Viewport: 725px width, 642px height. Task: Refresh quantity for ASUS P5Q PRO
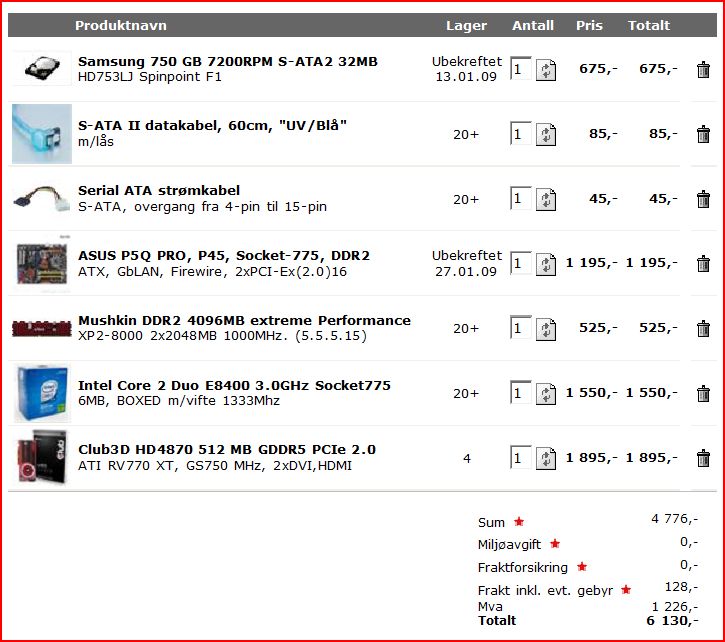[546, 264]
